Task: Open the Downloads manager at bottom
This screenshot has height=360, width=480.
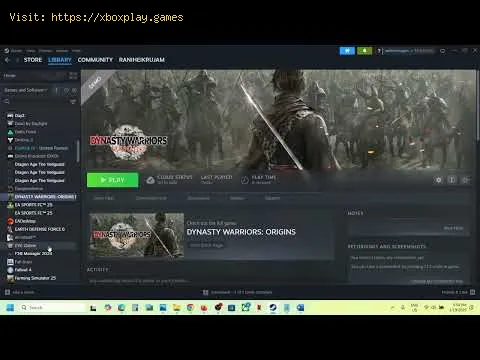Action: [x=238, y=292]
